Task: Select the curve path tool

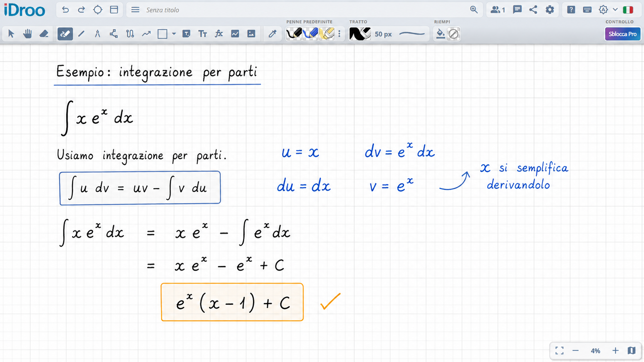Action: (130, 34)
